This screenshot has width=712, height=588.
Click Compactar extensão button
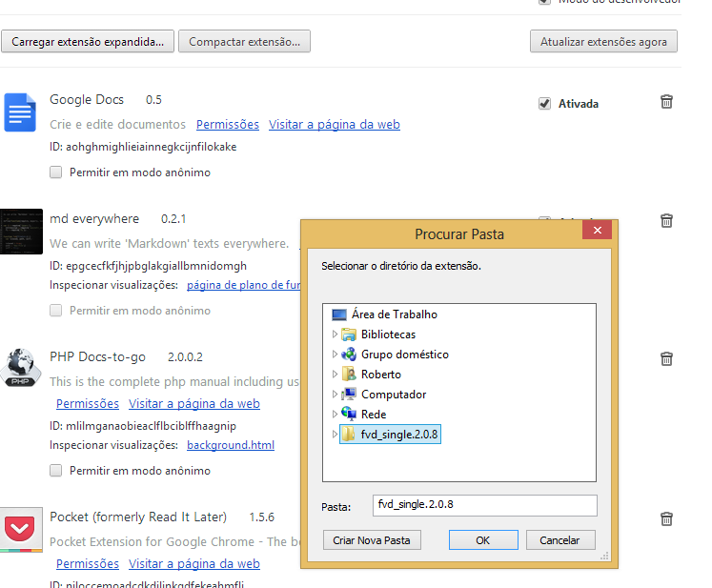(244, 41)
